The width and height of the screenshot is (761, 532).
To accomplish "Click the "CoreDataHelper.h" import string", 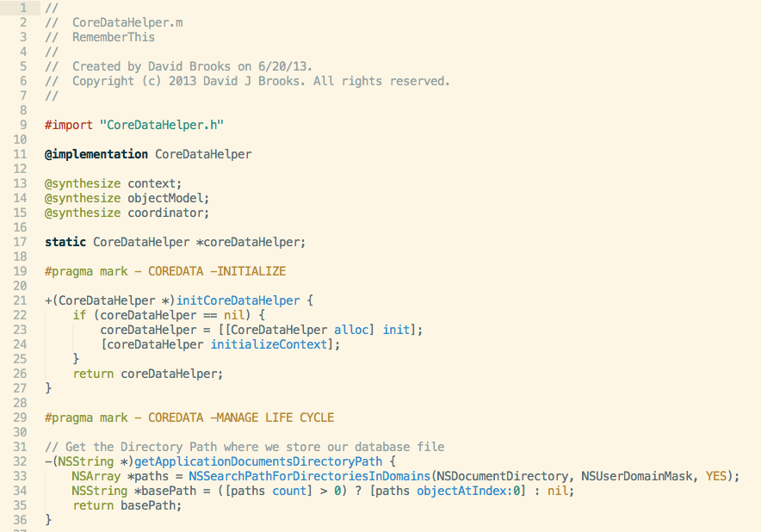I will tap(162, 125).
